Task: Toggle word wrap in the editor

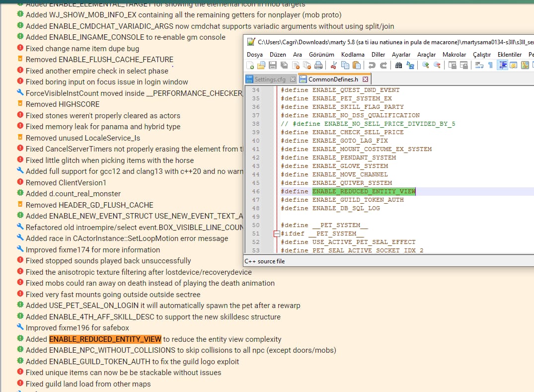Action: pyautogui.click(x=479, y=65)
